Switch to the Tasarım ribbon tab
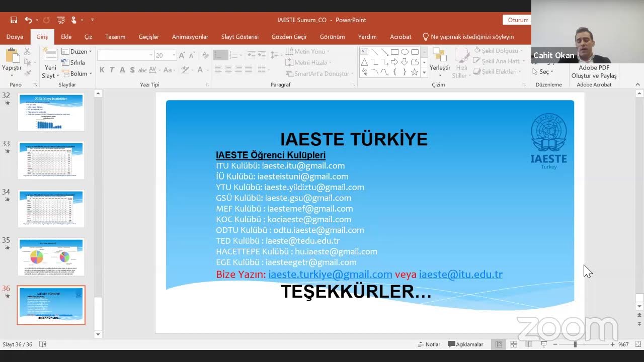The height and width of the screenshot is (362, 644). coord(115,37)
